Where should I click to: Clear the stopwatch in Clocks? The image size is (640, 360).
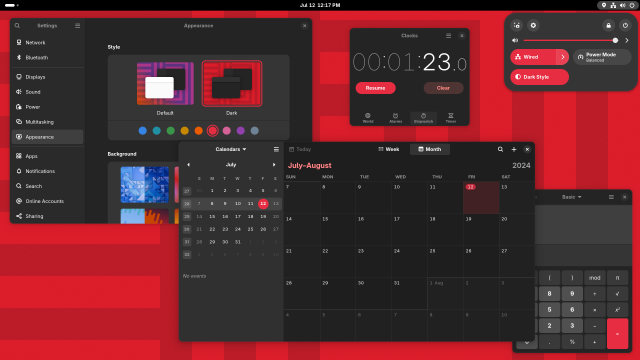[443, 88]
